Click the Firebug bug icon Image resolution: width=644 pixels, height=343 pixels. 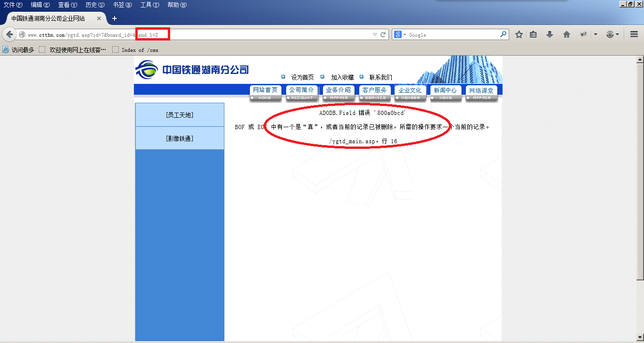583,34
